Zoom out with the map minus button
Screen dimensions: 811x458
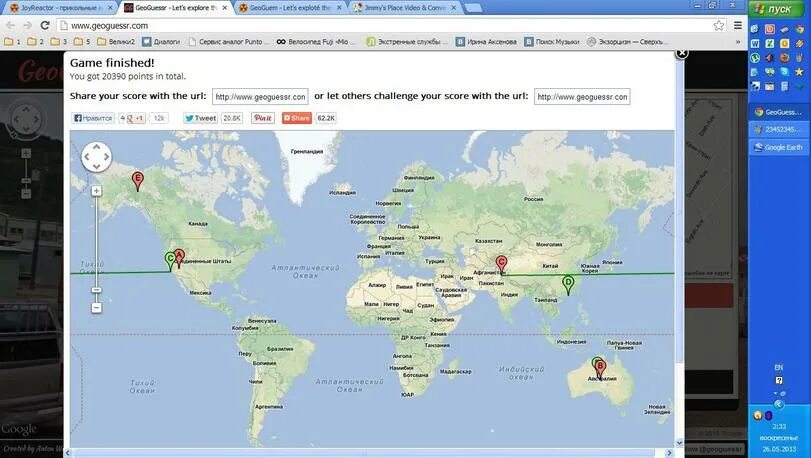[x=96, y=308]
